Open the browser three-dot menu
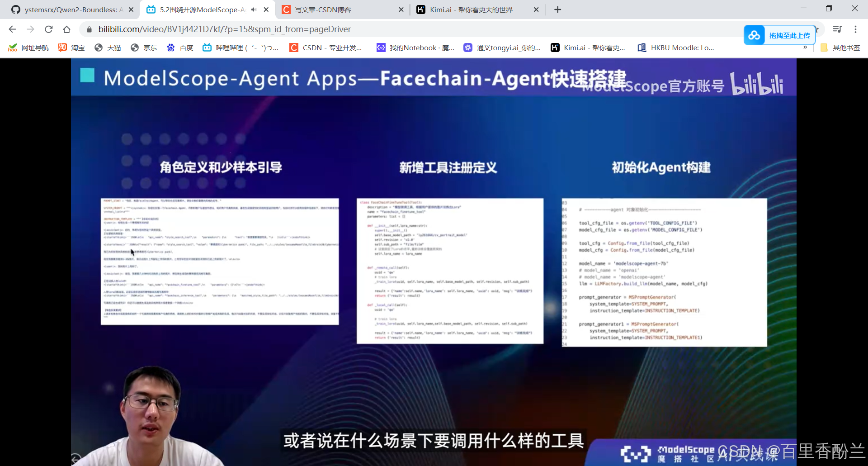This screenshot has width=868, height=466. [x=855, y=29]
